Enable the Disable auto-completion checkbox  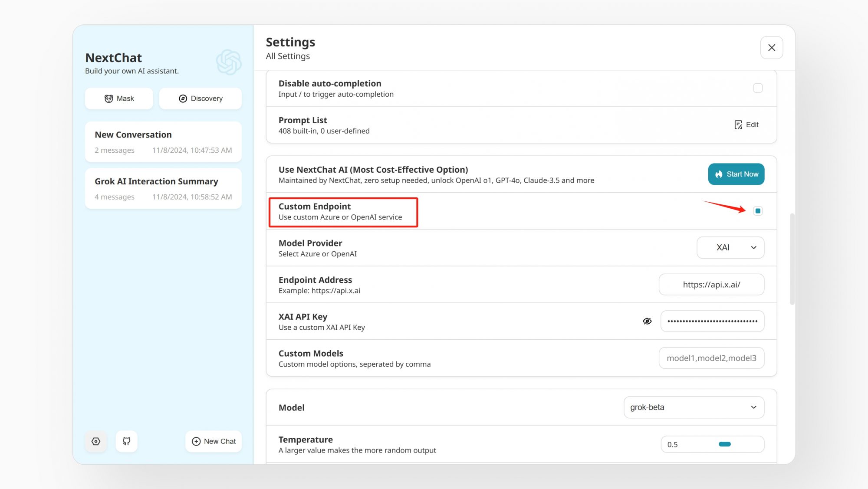758,88
